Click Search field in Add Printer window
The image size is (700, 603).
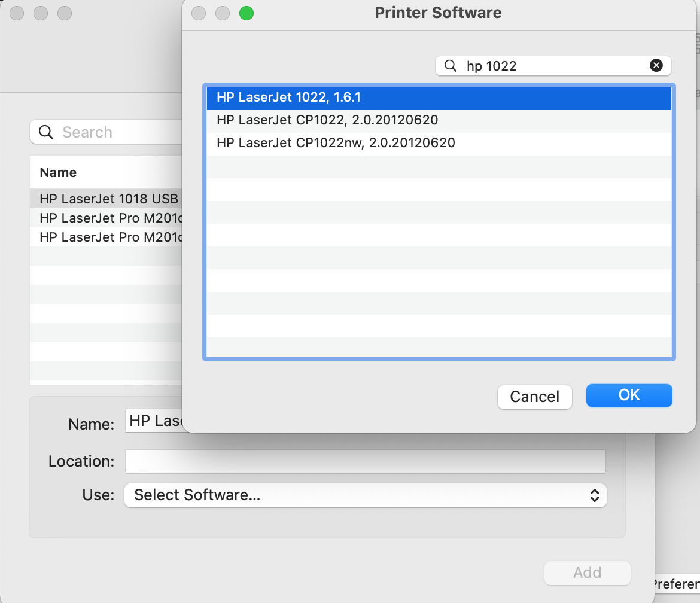coord(106,132)
